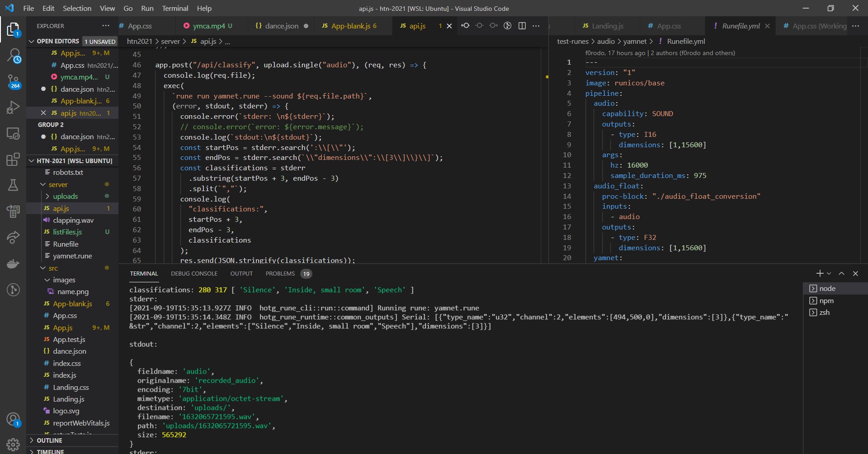Viewport: 868px width, 454px height.
Task: Expand the OUTLINE section
Action: (49, 440)
